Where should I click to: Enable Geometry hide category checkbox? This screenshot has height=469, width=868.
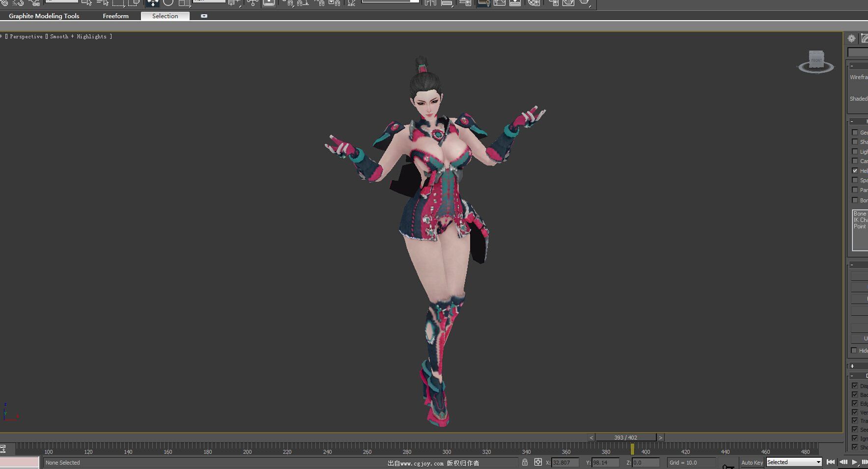click(855, 132)
